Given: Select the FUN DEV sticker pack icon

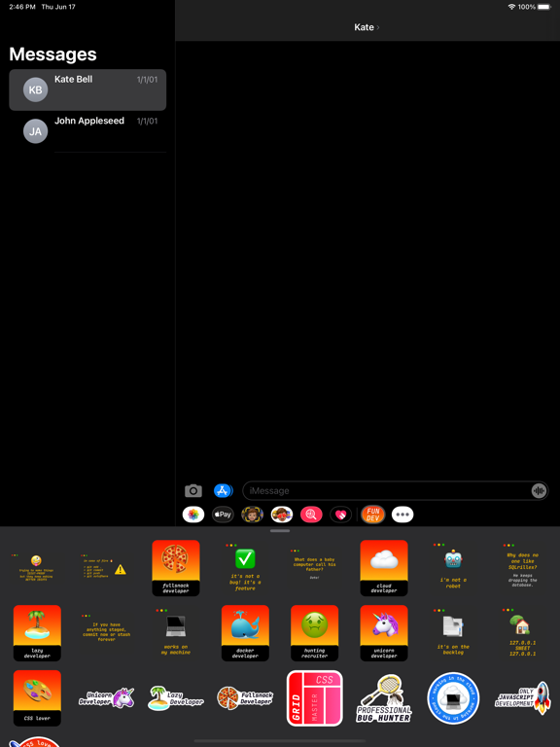Looking at the screenshot, I should tap(373, 515).
